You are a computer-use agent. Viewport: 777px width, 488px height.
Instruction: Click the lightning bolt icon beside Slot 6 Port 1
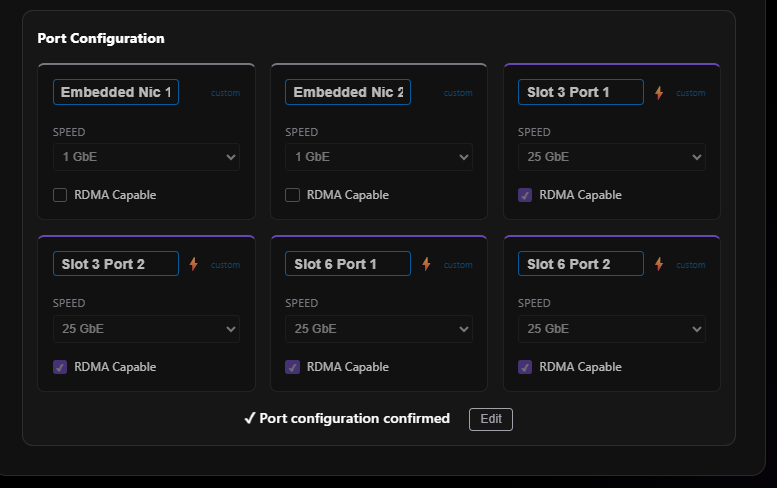[426, 264]
